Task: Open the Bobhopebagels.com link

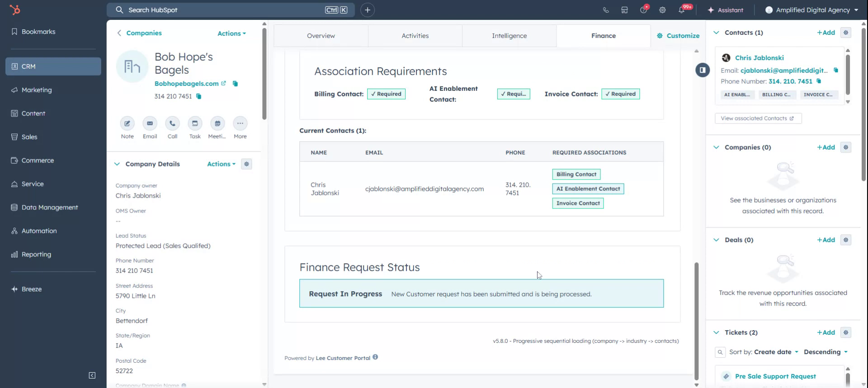Action: tap(186, 84)
